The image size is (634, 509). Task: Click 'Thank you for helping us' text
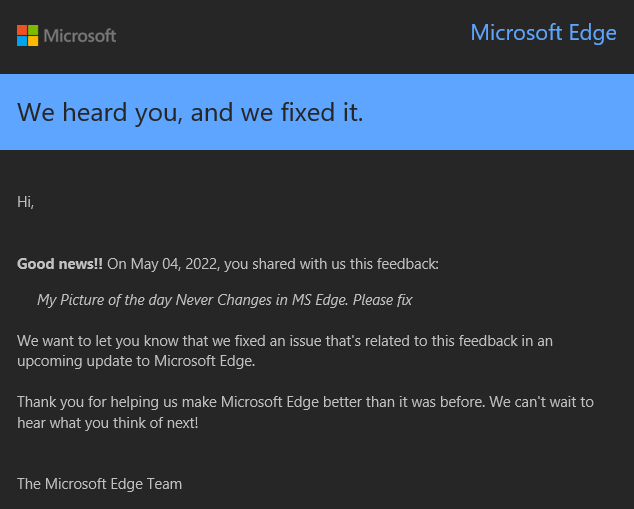(100, 402)
